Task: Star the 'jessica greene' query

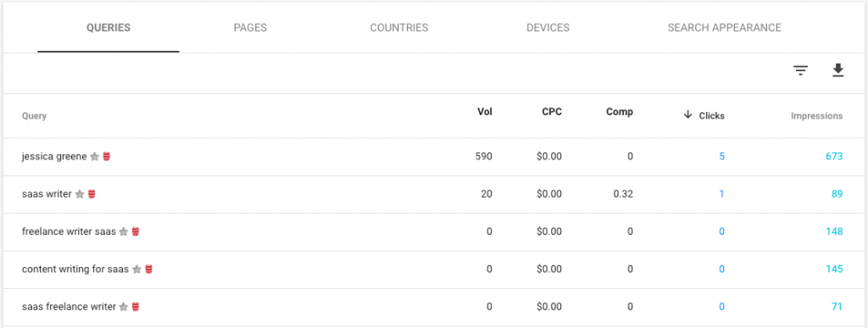Action: pyautogui.click(x=95, y=157)
